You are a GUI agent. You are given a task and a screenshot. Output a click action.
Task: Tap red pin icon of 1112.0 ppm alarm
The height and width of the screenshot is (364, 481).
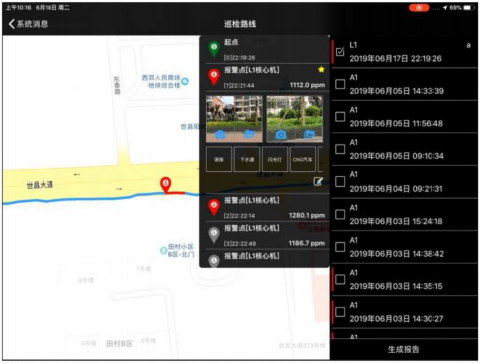click(214, 77)
